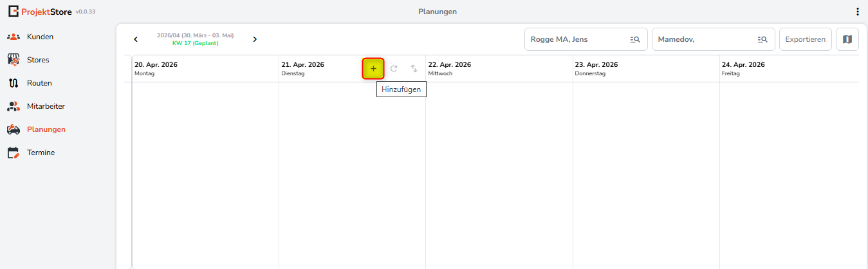The image size is (868, 269).
Task: Click the Mitarbeiter staff icon
Action: pyautogui.click(x=14, y=106)
